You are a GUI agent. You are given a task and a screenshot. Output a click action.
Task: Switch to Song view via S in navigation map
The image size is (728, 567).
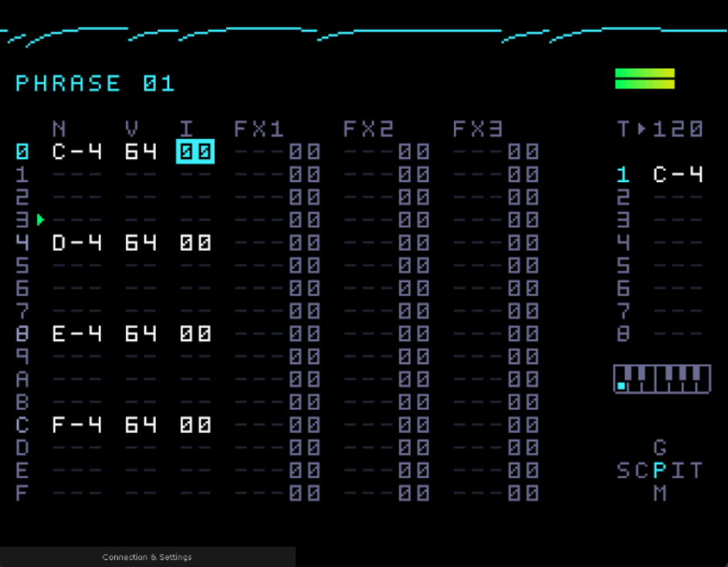click(623, 471)
